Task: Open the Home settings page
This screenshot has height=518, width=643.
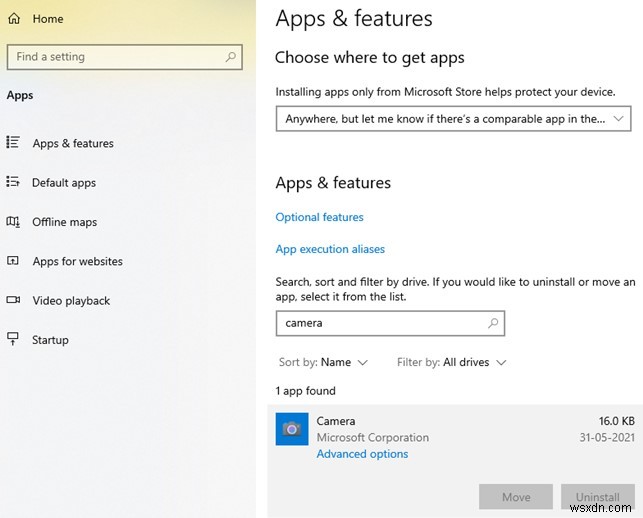Action: 48,19
